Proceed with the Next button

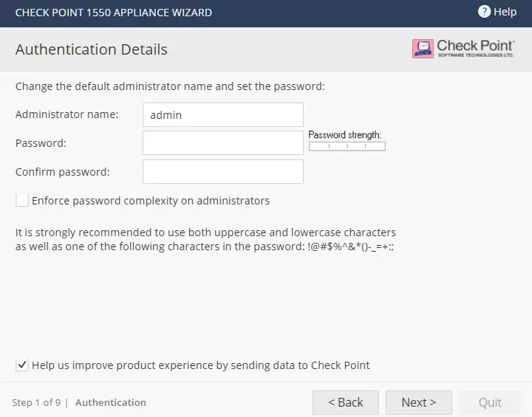[x=418, y=402]
